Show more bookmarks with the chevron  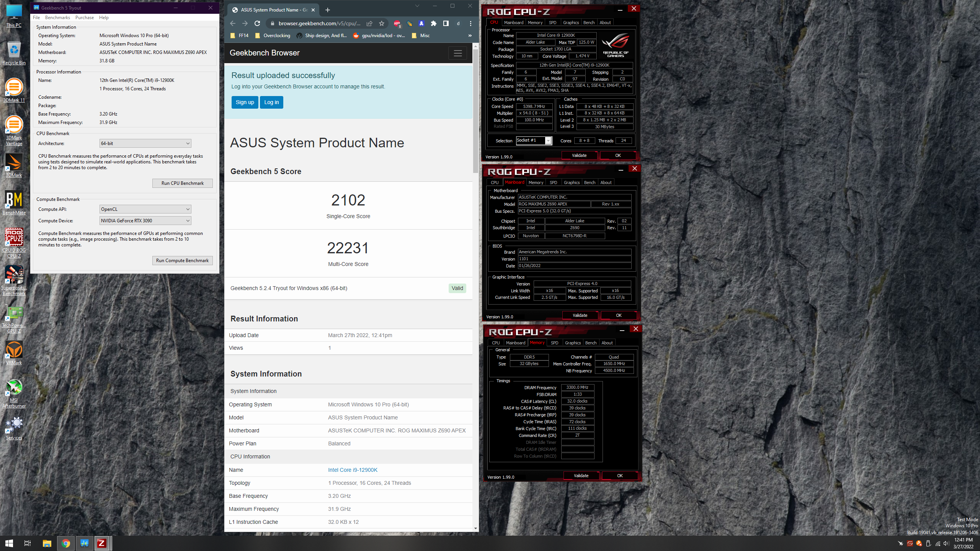[x=470, y=36]
